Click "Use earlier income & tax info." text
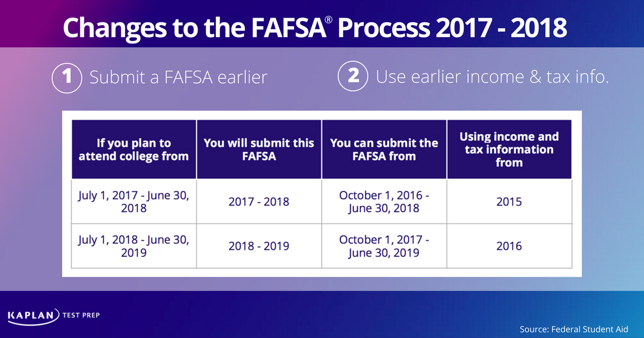This screenshot has width=644, height=338. [x=493, y=77]
